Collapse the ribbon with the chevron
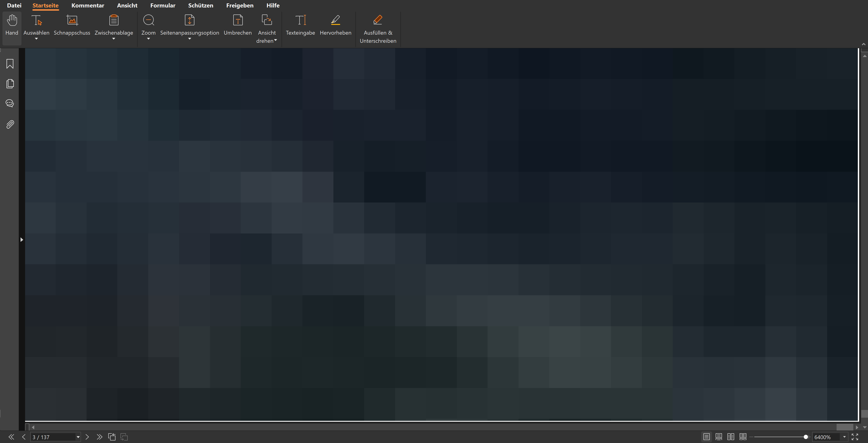 [864, 44]
